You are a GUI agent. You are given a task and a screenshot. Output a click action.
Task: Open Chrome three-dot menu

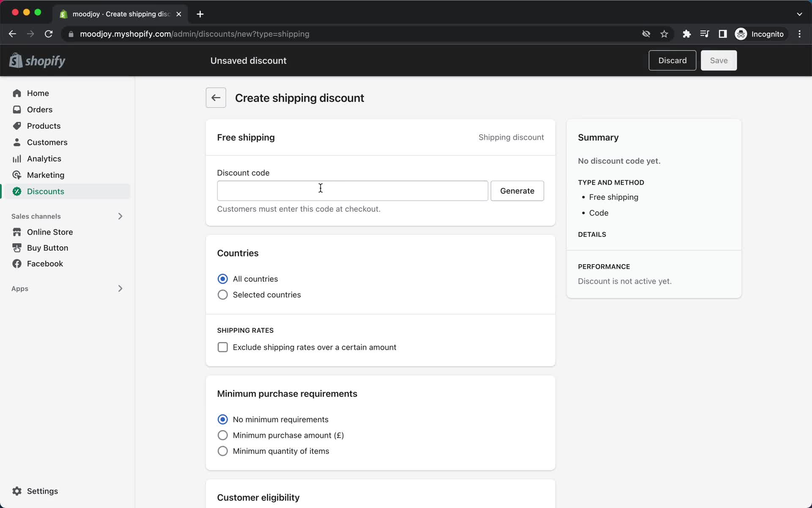click(799, 34)
